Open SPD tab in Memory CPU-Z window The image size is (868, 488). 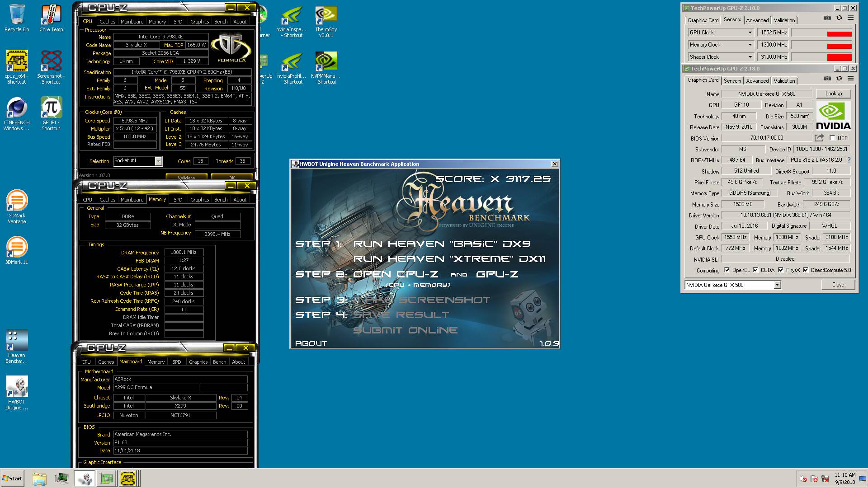click(x=178, y=200)
